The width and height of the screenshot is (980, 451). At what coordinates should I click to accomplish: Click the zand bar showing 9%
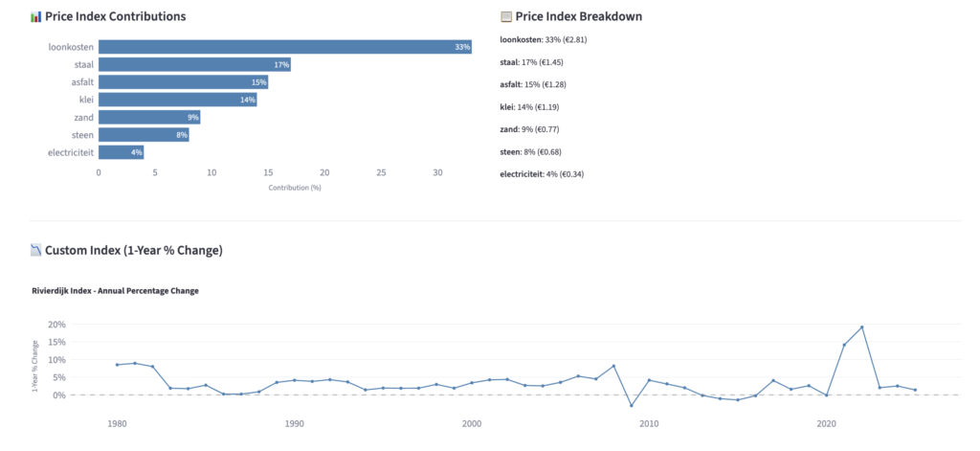click(149, 117)
